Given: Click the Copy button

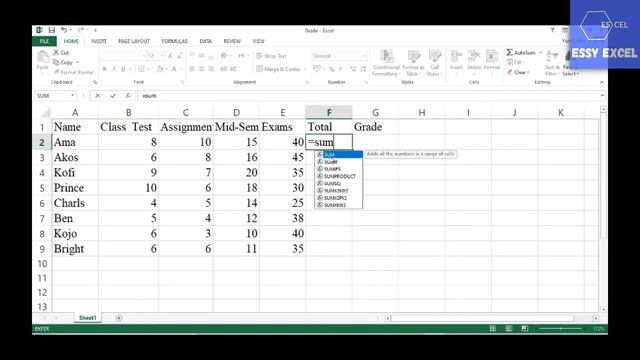Looking at the screenshot, I should (x=64, y=62).
